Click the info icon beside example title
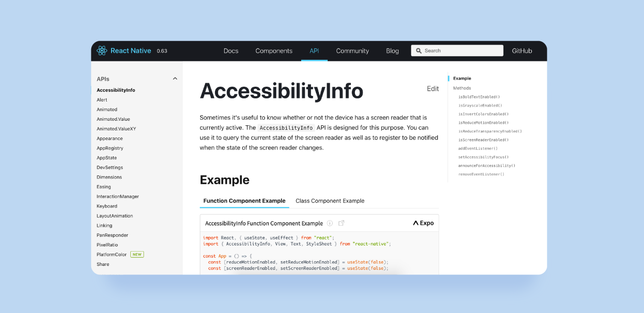 [330, 223]
